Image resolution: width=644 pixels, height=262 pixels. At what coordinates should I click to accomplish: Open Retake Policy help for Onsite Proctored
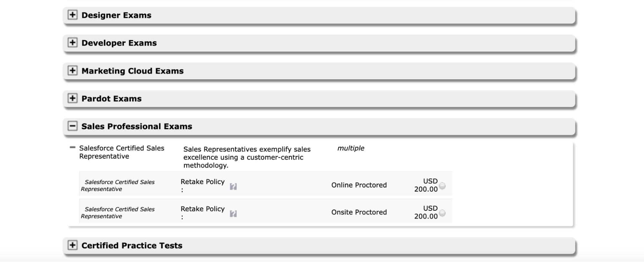(x=233, y=214)
